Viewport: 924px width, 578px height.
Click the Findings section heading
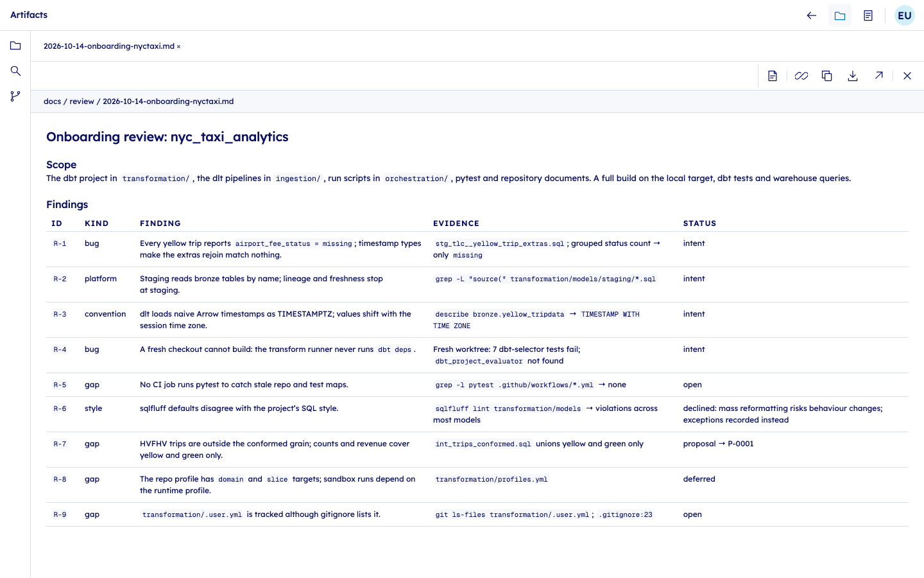pos(67,205)
